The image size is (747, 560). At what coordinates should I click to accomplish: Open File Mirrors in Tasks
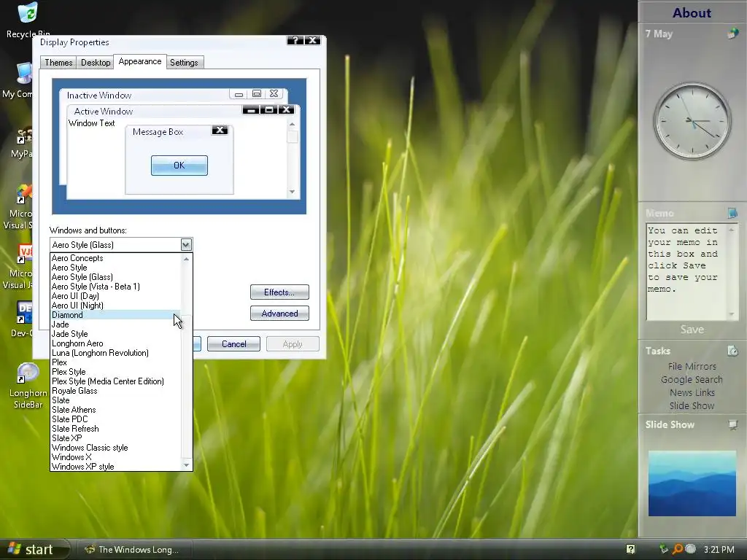point(692,366)
